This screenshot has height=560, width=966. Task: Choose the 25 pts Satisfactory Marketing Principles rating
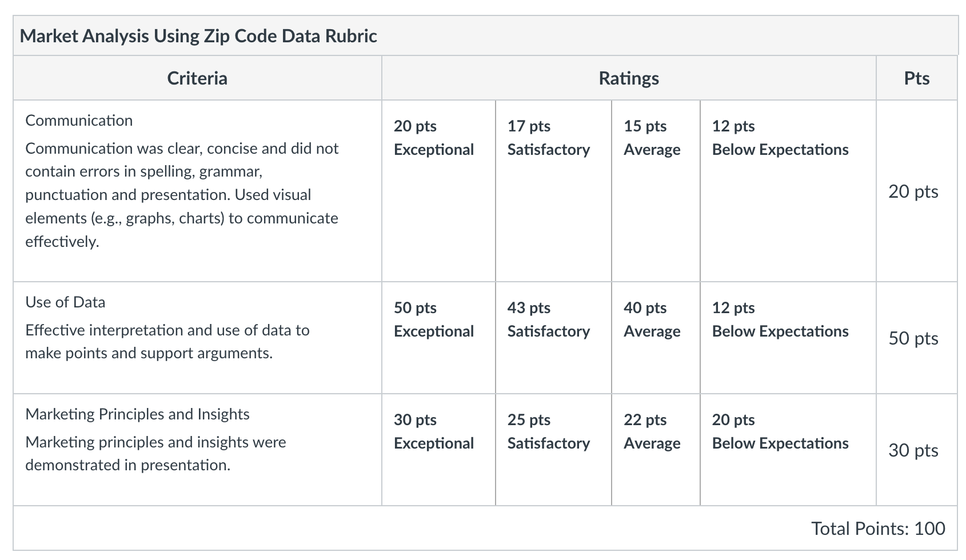pyautogui.click(x=553, y=450)
